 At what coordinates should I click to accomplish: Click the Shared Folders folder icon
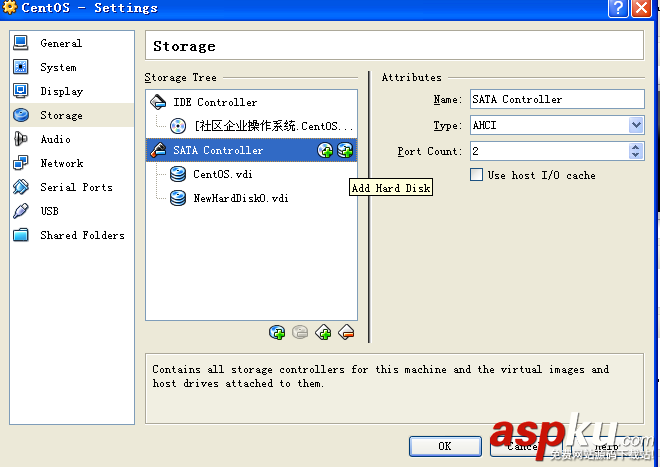click(21, 235)
